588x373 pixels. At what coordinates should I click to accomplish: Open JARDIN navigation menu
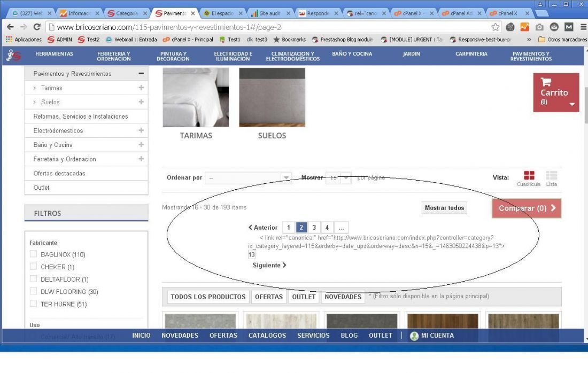(x=412, y=54)
